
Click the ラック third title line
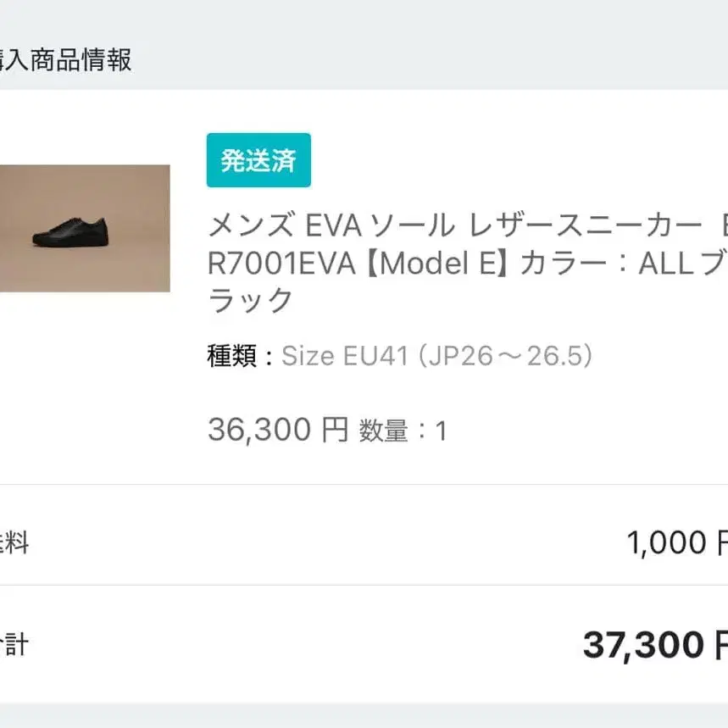tap(251, 301)
